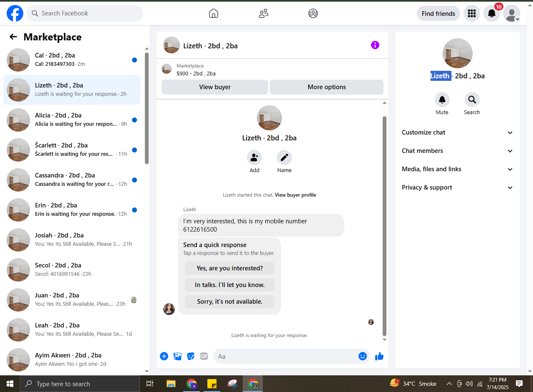This screenshot has height=392, width=533.
Task: Expand Media, files and links section
Action: coord(457,169)
